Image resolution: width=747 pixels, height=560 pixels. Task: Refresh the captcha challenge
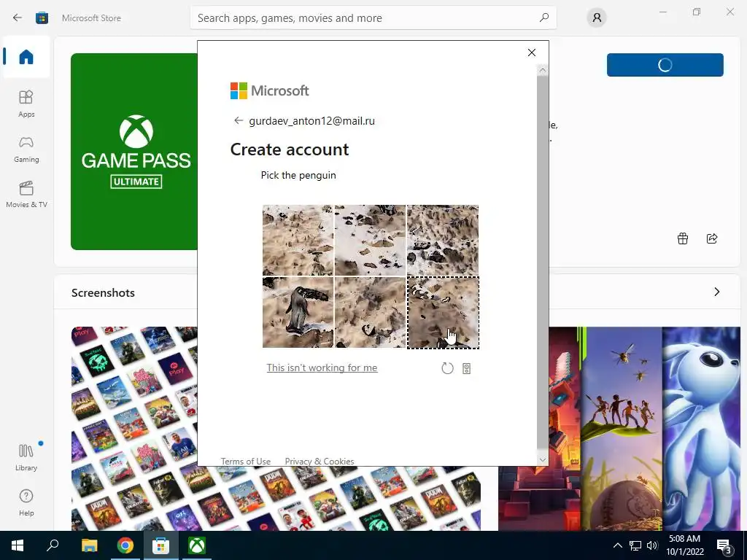447,368
